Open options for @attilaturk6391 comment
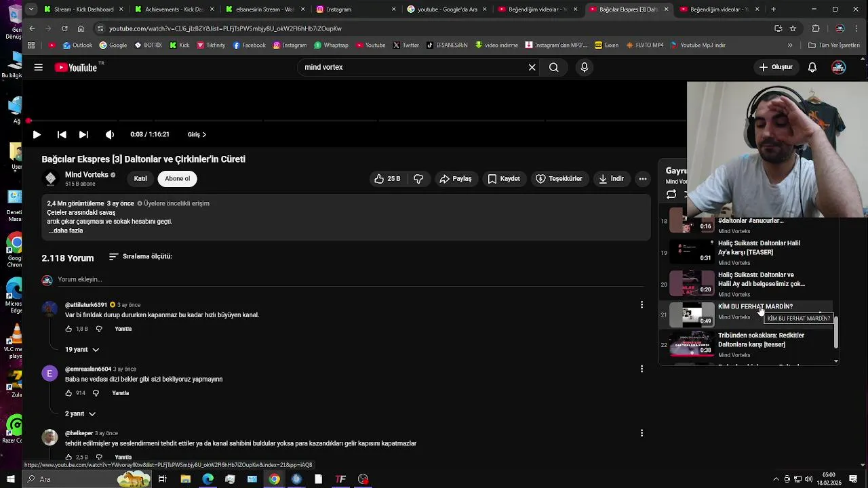Image resolution: width=868 pixels, height=488 pixels. coord(642,305)
